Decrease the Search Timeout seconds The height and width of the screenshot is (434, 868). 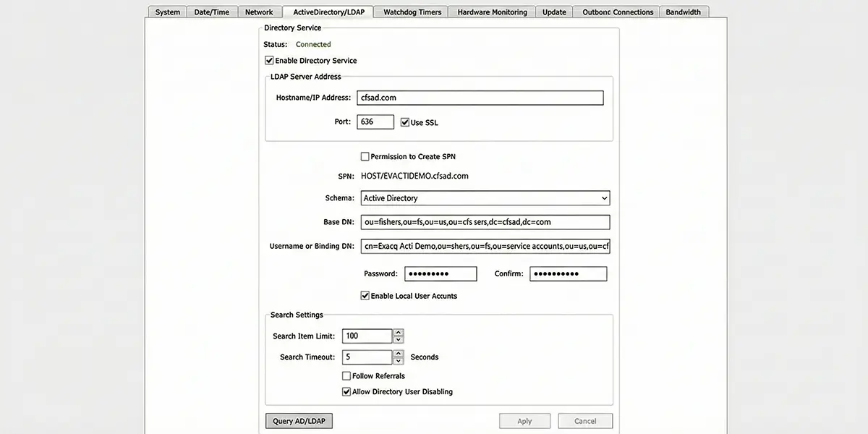tap(399, 359)
